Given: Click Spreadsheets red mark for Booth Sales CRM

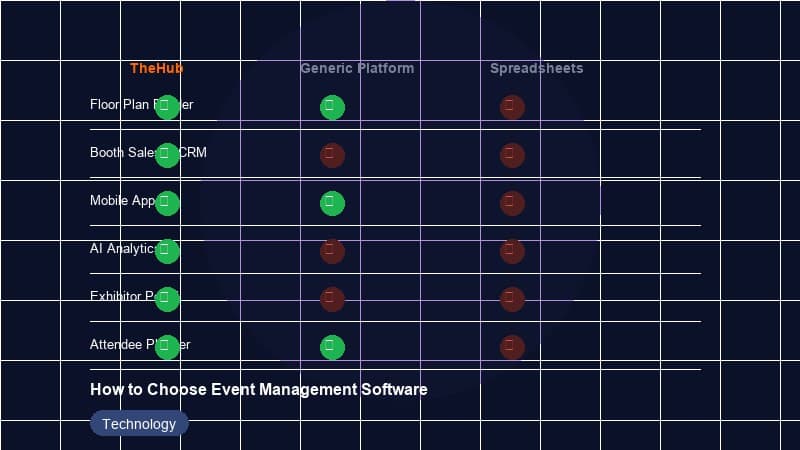Looking at the screenshot, I should (512, 155).
